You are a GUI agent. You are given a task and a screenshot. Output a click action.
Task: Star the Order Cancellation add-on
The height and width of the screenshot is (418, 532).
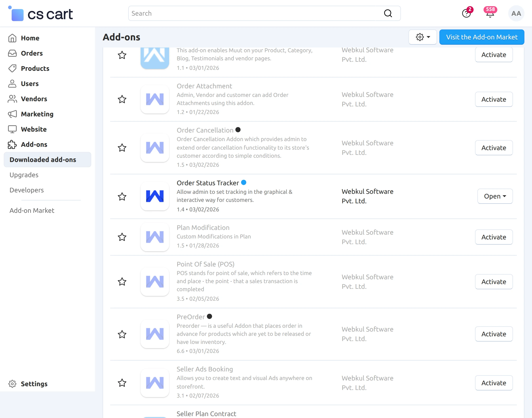point(122,147)
